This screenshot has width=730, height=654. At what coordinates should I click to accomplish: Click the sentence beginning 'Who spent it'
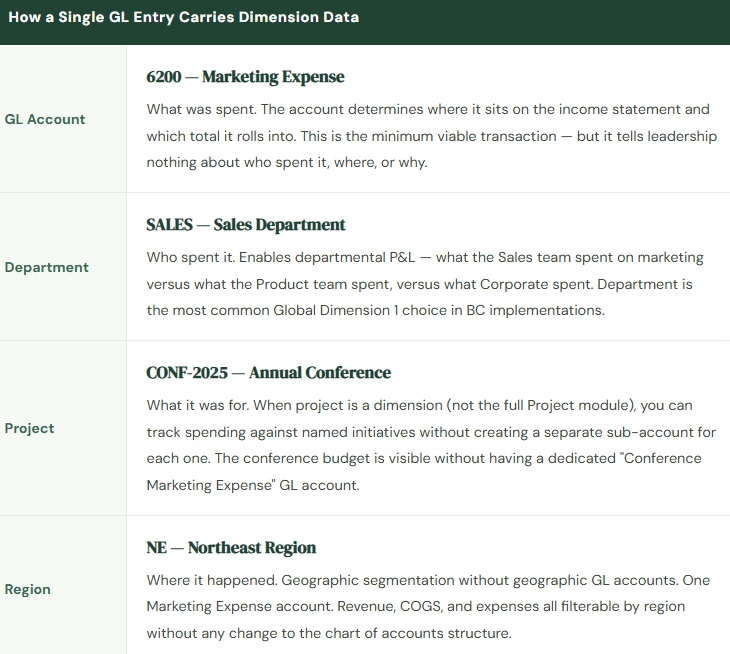click(190, 257)
